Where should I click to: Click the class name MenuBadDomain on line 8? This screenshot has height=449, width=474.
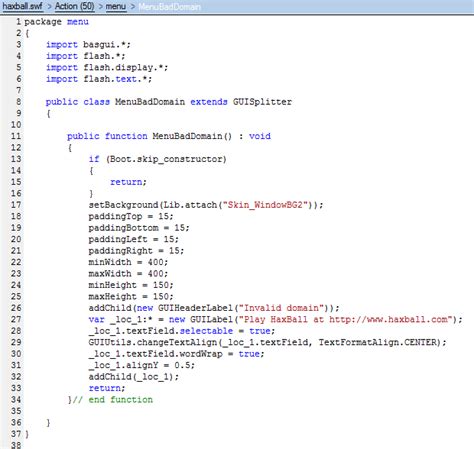coord(150,102)
